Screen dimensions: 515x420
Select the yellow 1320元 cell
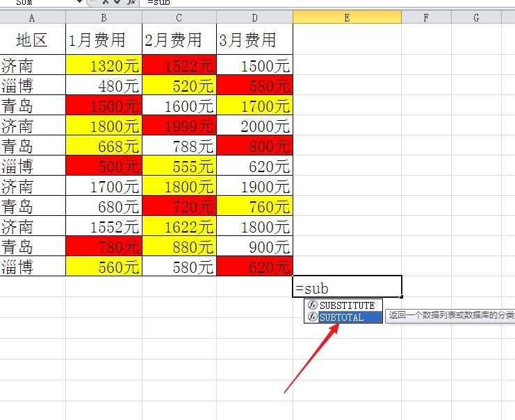[104, 65]
